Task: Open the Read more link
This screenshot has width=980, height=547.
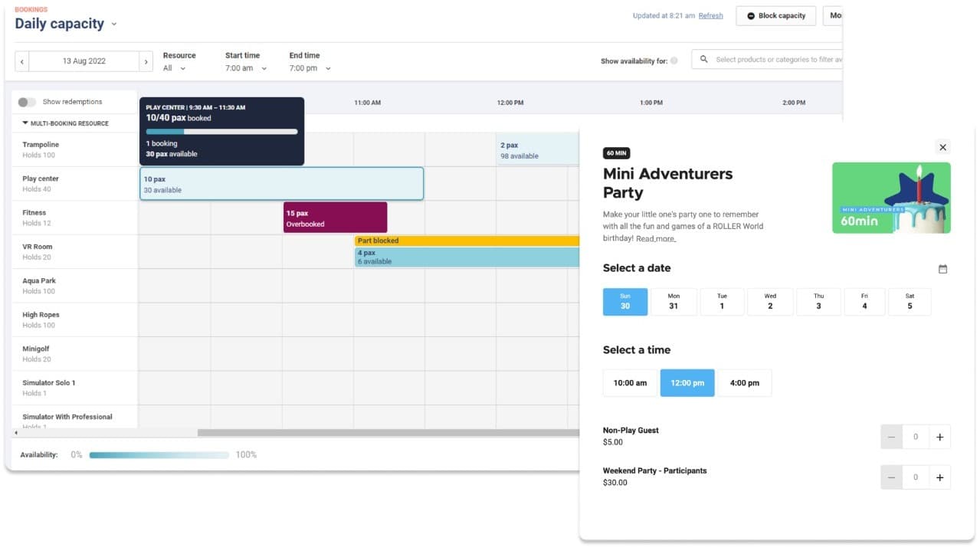Action: (656, 239)
